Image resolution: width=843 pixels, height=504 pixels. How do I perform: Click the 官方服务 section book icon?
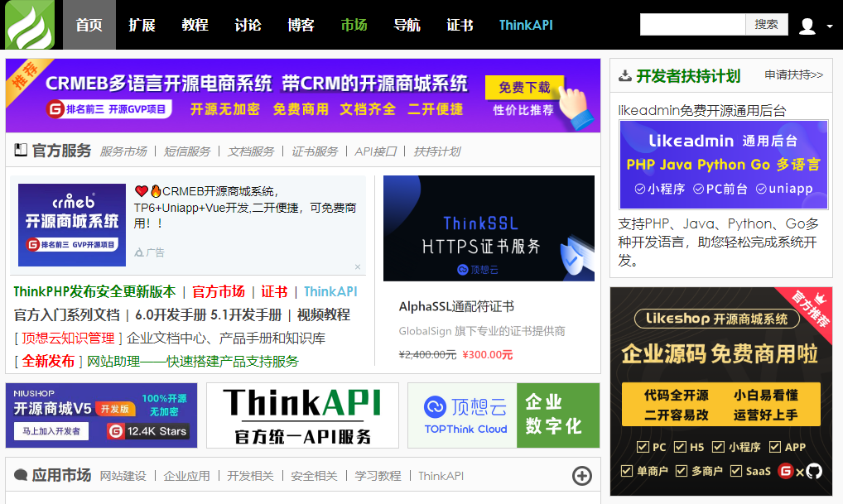pos(21,150)
